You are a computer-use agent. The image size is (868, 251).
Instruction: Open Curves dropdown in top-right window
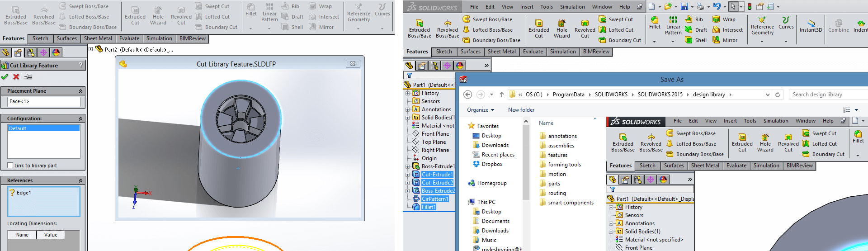[786, 42]
